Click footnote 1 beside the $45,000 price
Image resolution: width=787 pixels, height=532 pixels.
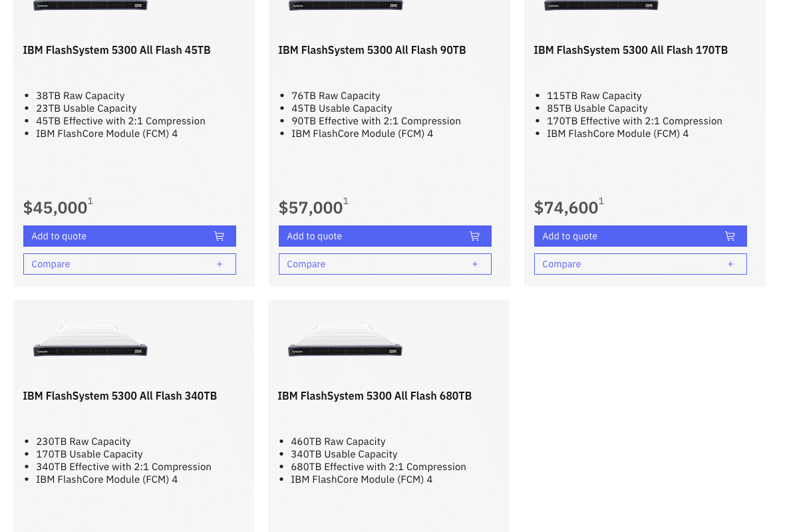(x=90, y=201)
